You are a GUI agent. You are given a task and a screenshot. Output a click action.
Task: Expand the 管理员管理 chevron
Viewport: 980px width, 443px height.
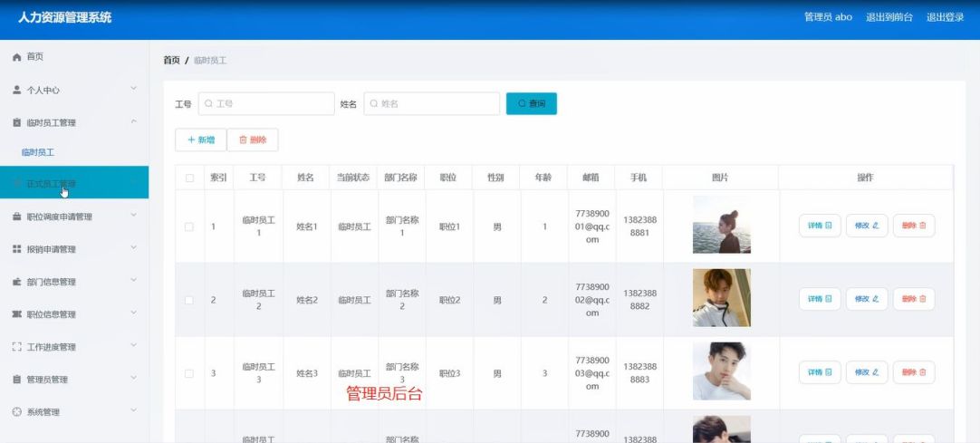(133, 378)
